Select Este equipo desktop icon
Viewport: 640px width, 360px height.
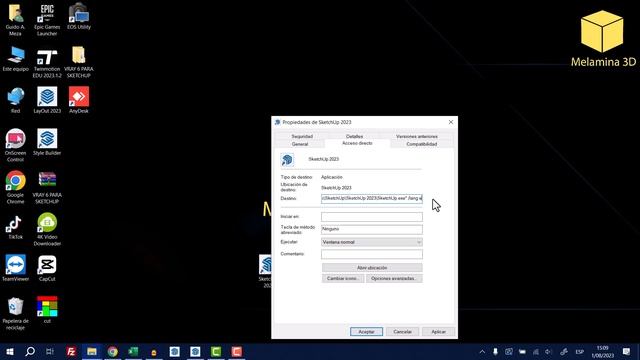pos(16,59)
